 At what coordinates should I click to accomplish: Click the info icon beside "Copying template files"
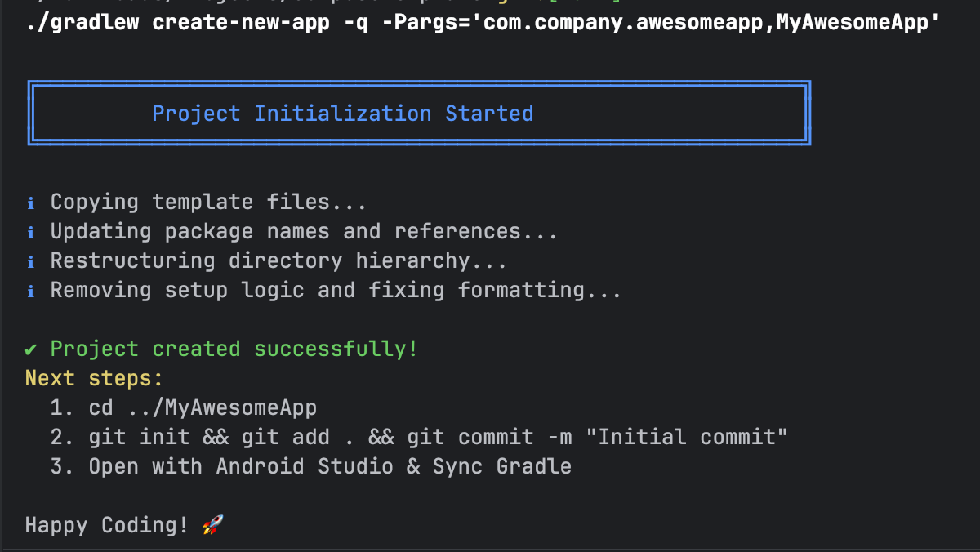point(31,203)
